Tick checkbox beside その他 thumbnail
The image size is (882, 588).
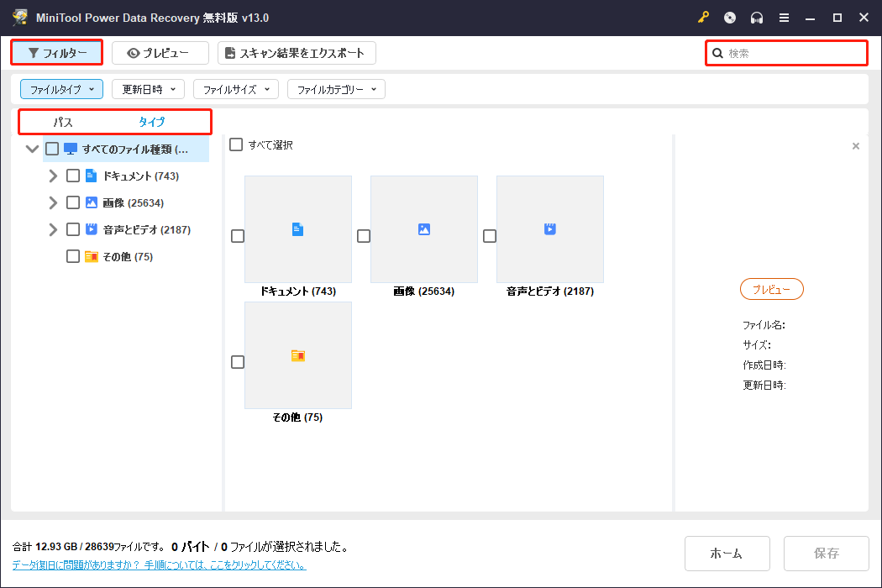tap(238, 362)
